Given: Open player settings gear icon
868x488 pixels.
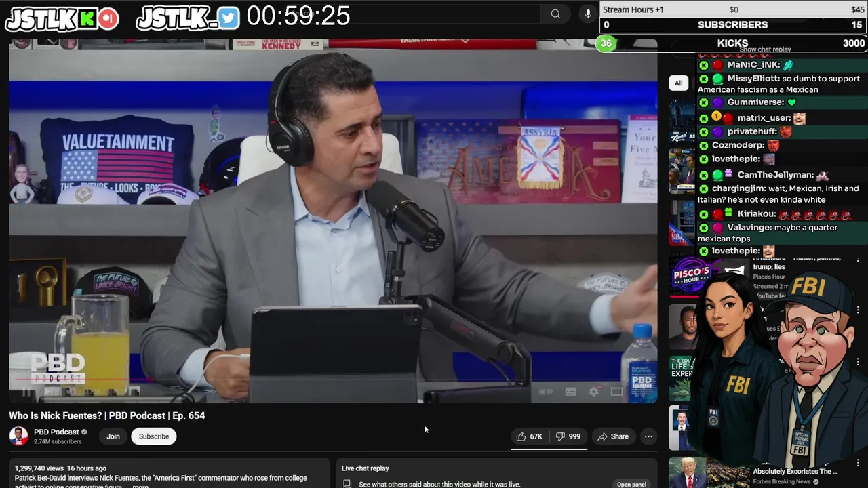Looking at the screenshot, I should [594, 392].
